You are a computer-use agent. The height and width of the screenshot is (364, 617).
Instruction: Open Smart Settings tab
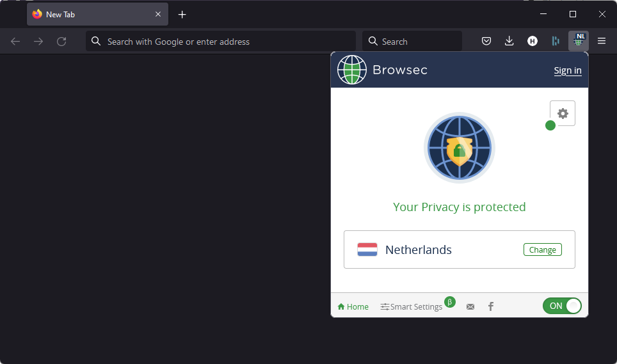tap(411, 306)
